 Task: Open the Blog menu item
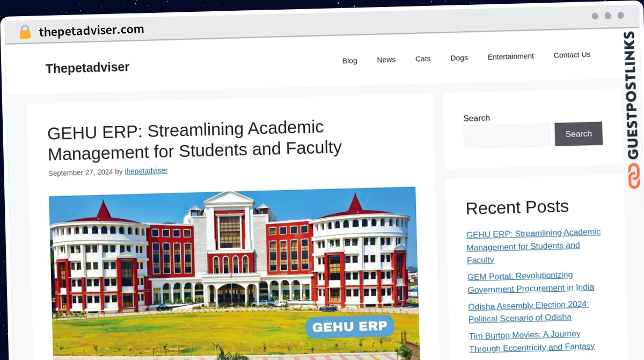click(349, 61)
